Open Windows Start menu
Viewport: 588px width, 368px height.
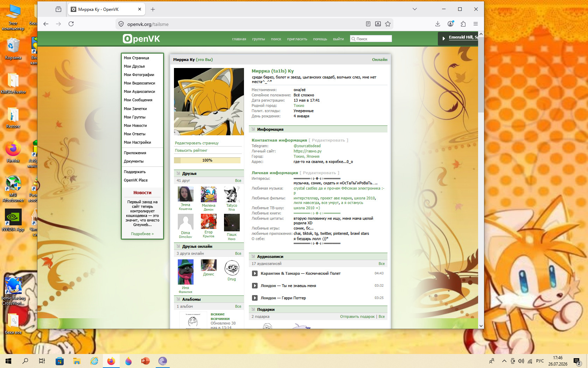(8, 361)
